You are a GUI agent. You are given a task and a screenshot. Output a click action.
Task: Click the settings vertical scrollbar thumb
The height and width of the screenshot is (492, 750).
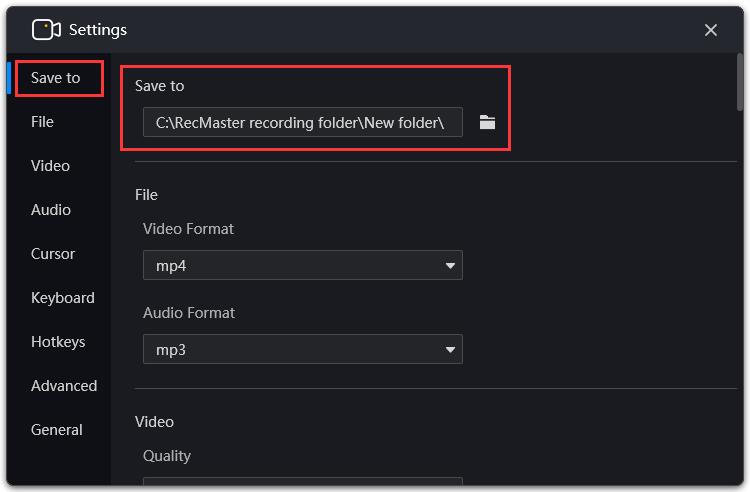coord(739,81)
